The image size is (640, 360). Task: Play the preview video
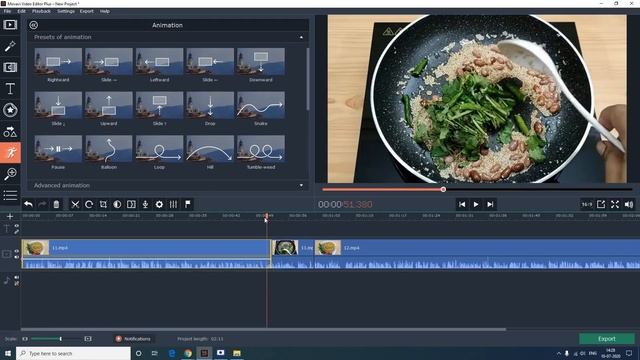coord(476,204)
